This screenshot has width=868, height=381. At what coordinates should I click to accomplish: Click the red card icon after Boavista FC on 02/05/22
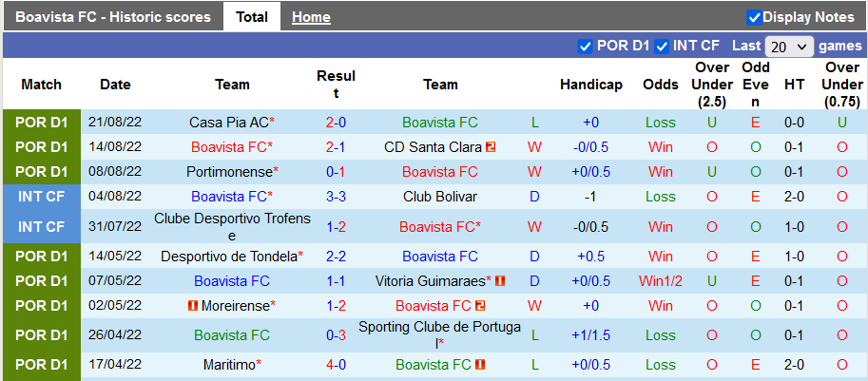pyautogui.click(x=480, y=306)
